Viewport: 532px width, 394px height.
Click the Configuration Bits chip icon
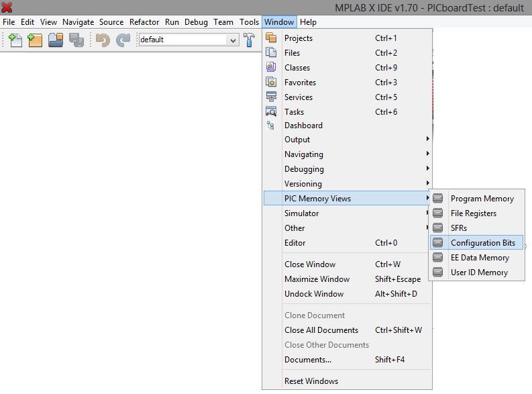coord(438,242)
